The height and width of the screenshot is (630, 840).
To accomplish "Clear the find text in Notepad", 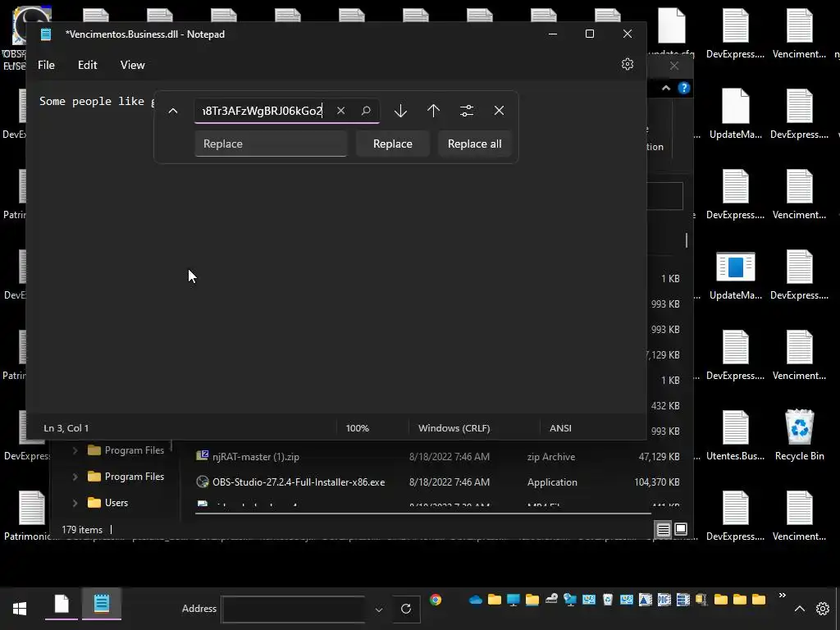I will [340, 111].
